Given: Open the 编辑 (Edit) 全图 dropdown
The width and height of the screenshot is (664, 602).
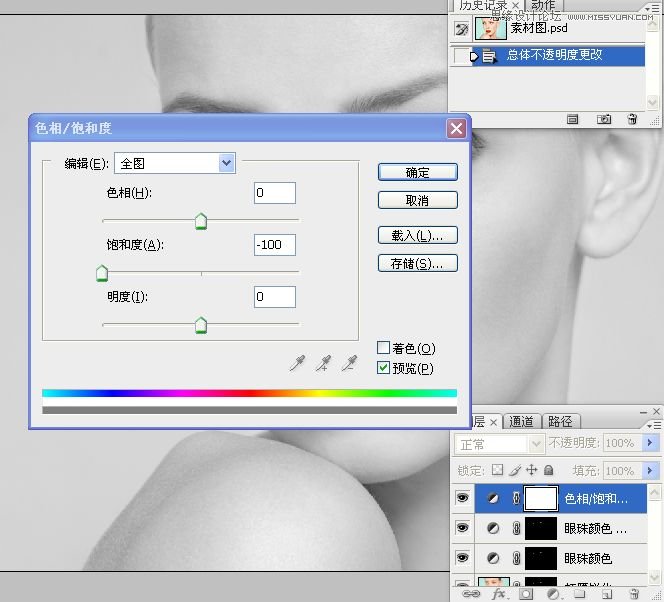Looking at the screenshot, I should point(226,163).
